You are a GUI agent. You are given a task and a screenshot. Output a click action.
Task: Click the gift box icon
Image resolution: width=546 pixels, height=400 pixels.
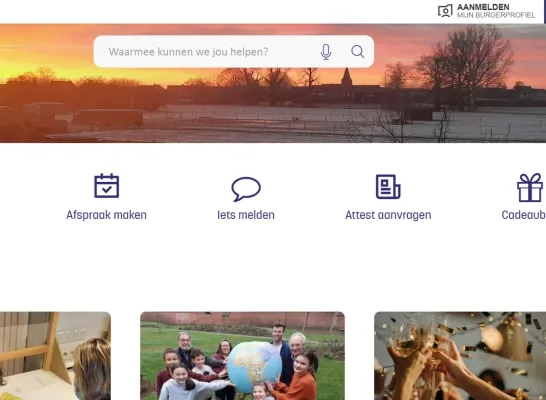pyautogui.click(x=530, y=188)
